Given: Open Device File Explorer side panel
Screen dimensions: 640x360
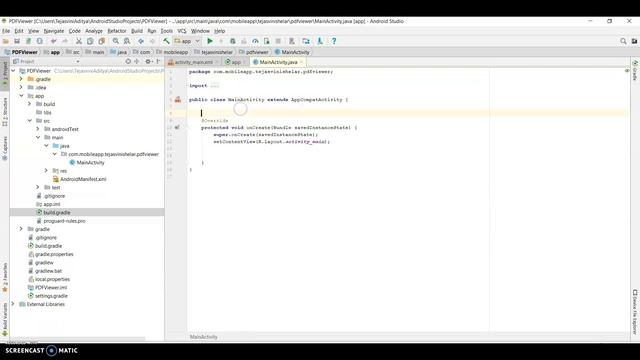Looking at the screenshot, I should (635, 312).
